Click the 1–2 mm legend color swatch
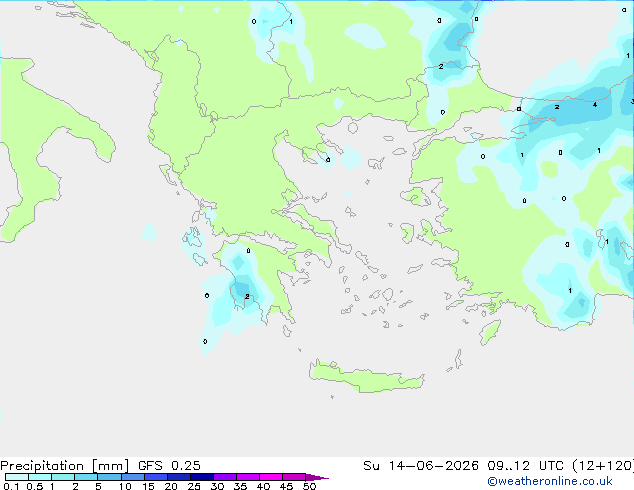This screenshot has height=490, width=634. click(63, 477)
